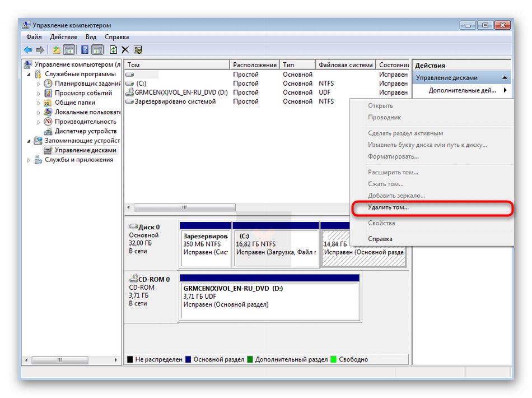The width and height of the screenshot is (532, 398).
Task: Open the Файл menu
Action: click(34, 36)
